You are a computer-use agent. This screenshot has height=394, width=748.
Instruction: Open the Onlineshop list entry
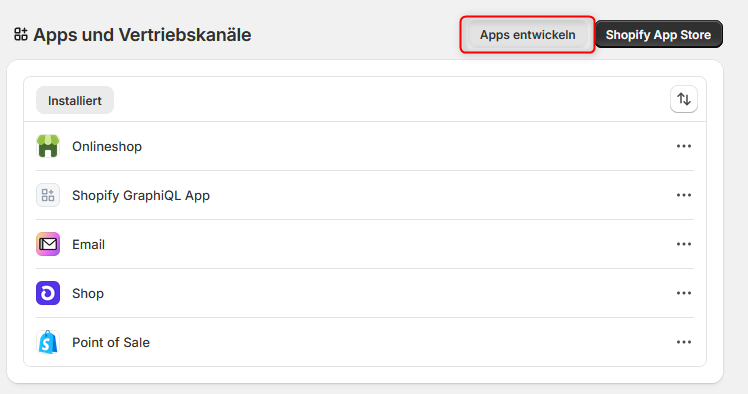click(x=365, y=146)
